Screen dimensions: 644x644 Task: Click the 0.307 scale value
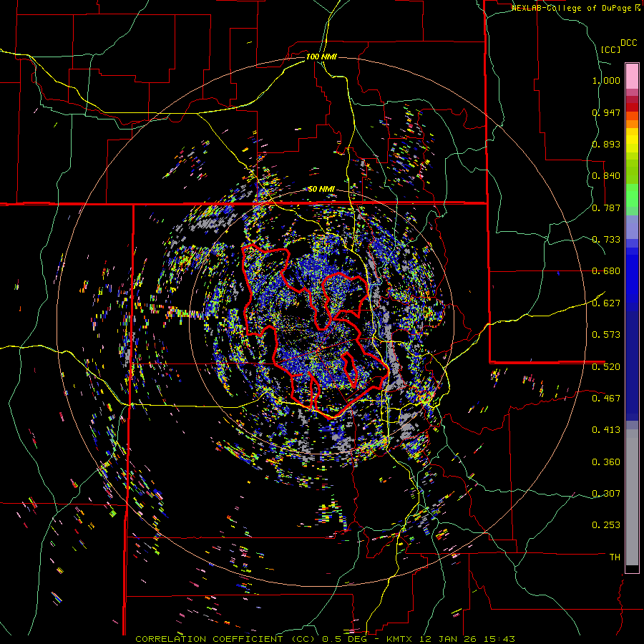coord(606,494)
